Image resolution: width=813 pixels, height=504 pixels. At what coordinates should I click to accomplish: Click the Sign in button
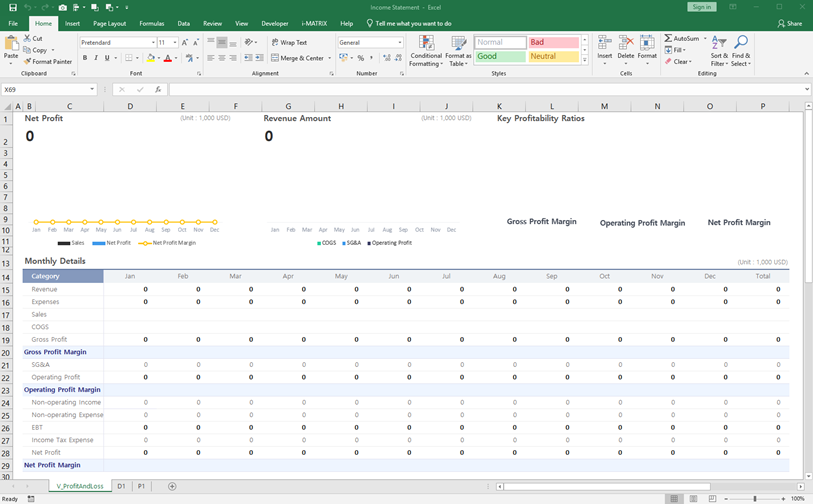[702, 7]
